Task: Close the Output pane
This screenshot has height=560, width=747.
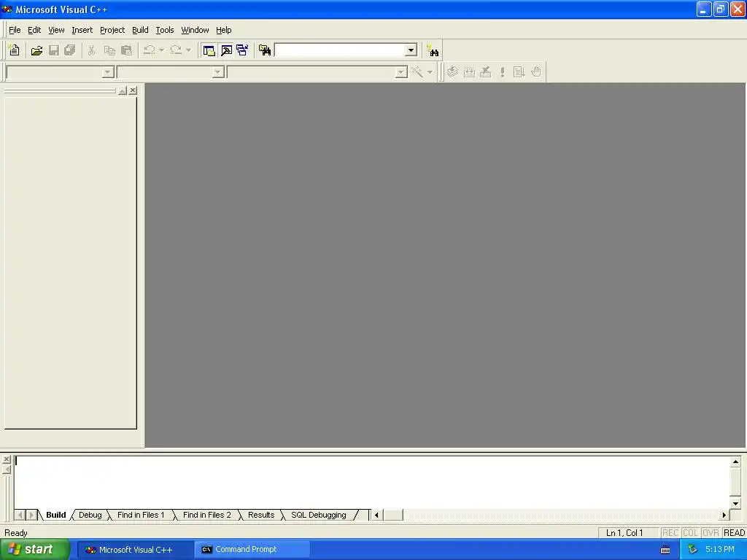Action: click(6, 459)
